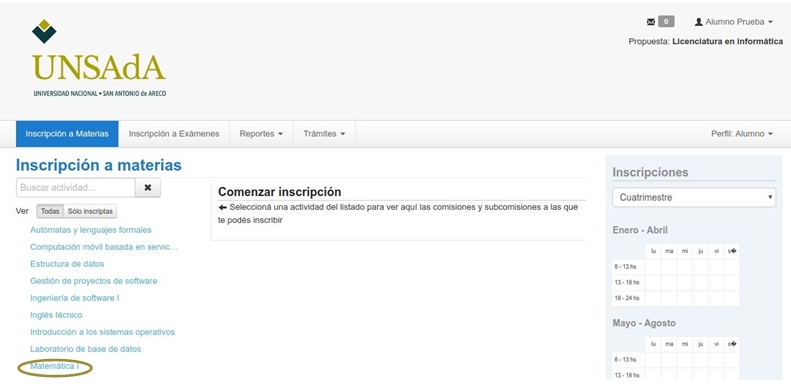Show Todas activities filter

(x=50, y=211)
